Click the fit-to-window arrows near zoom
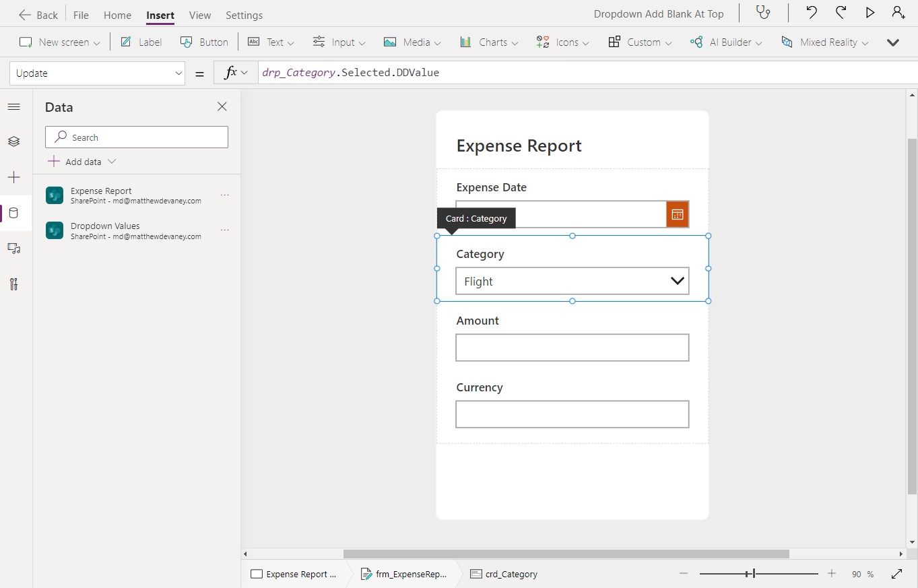Image resolution: width=918 pixels, height=588 pixels. pyautogui.click(x=896, y=573)
